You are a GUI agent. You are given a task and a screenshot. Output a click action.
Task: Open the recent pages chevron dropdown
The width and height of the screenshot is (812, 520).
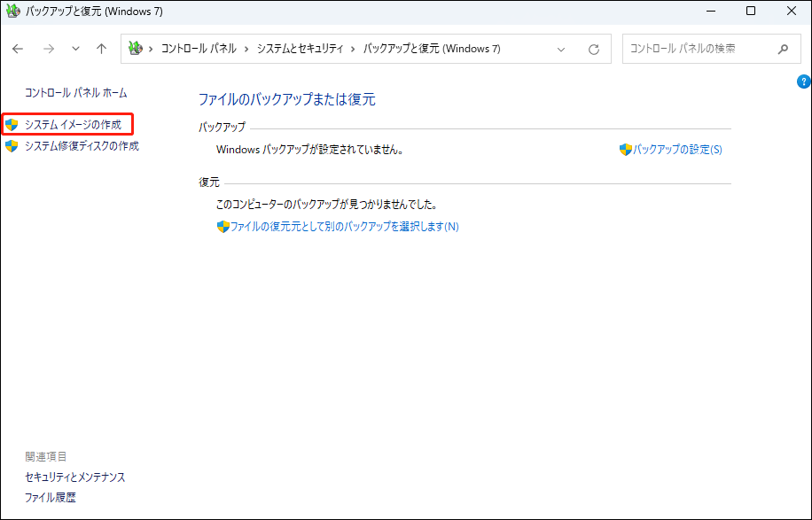pos(75,49)
